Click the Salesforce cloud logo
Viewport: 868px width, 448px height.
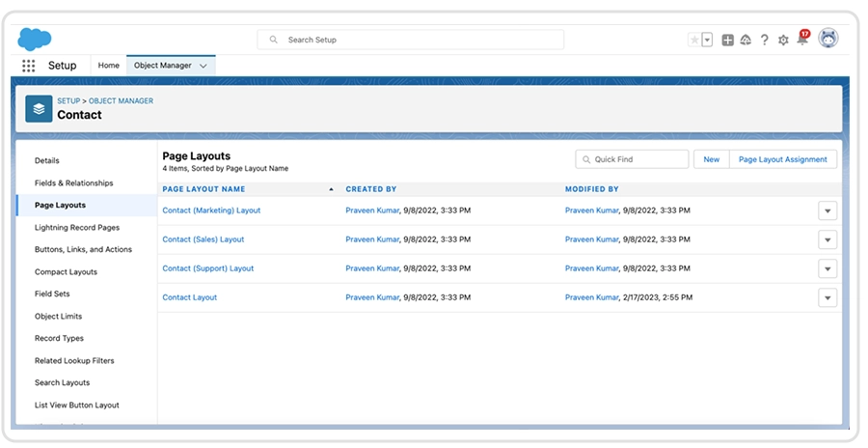coord(34,40)
